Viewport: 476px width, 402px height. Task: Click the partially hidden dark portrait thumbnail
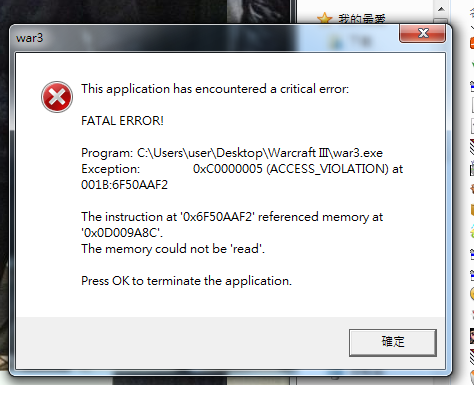[x=472, y=336]
